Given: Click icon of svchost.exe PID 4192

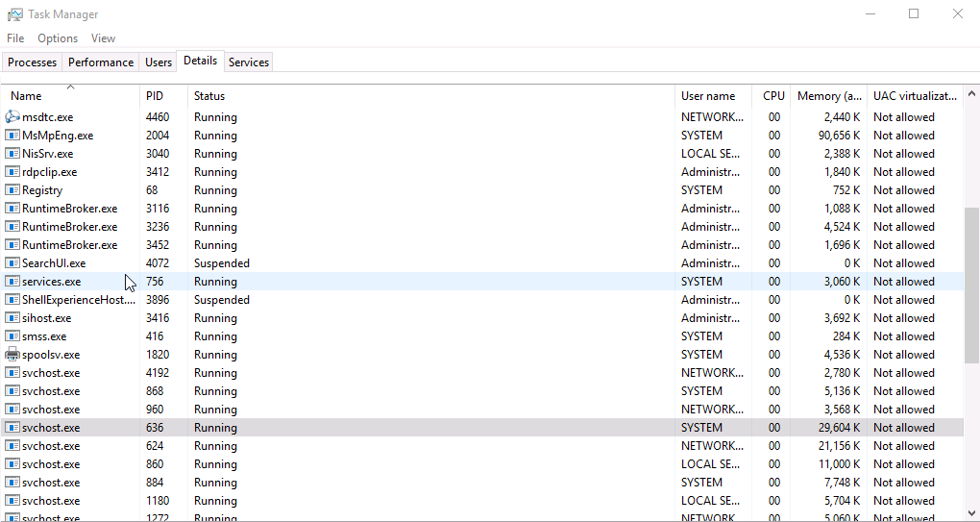Looking at the screenshot, I should click(12, 373).
